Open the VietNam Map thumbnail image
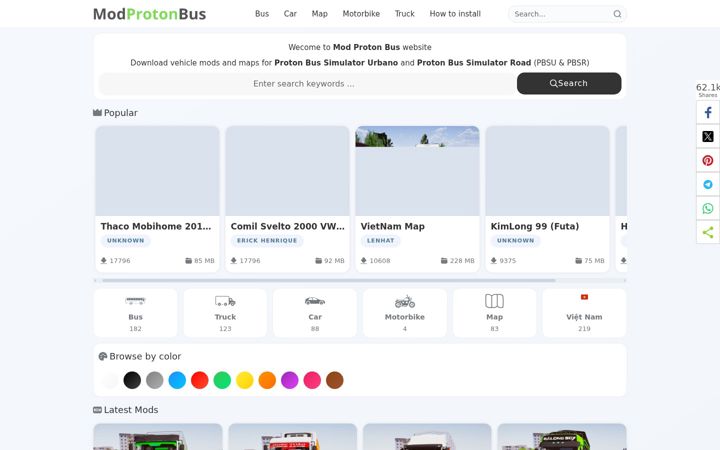This screenshot has width=720, height=450. [417, 171]
